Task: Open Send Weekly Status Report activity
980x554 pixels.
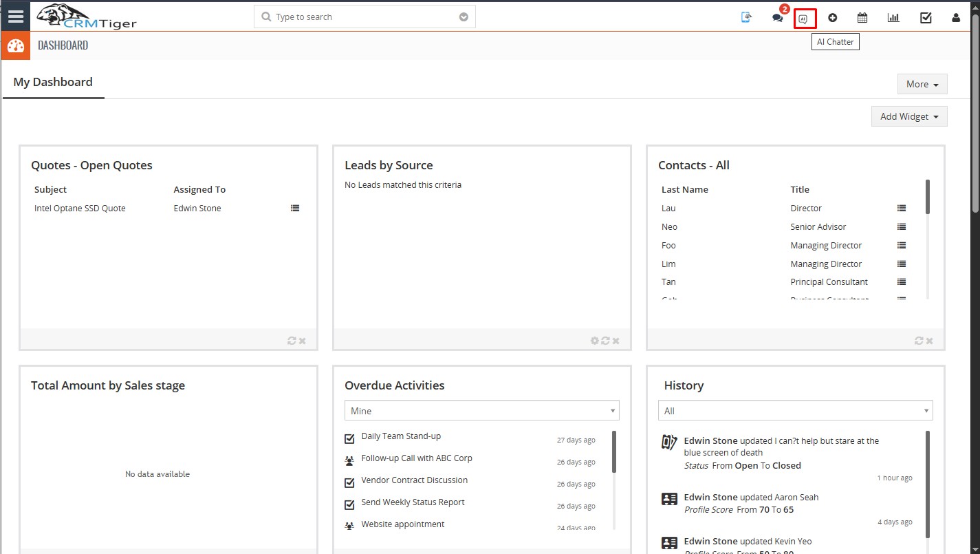Action: pos(413,502)
